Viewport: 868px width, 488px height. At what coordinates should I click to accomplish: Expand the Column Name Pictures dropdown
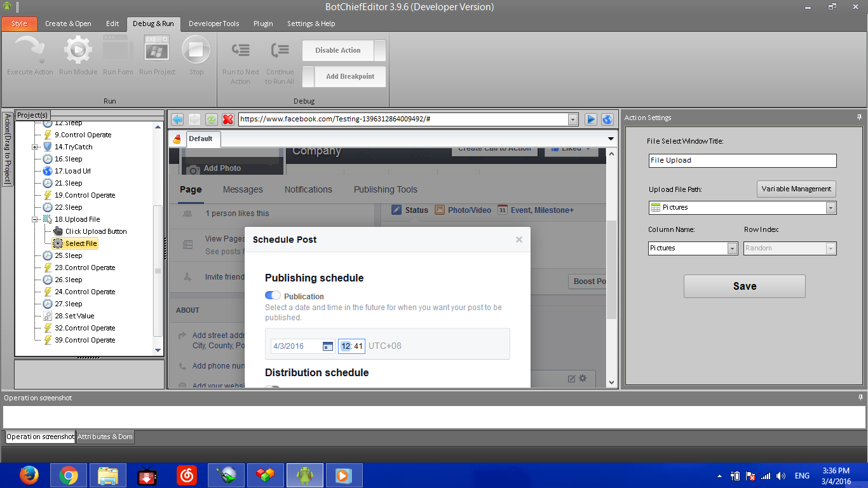coord(732,248)
